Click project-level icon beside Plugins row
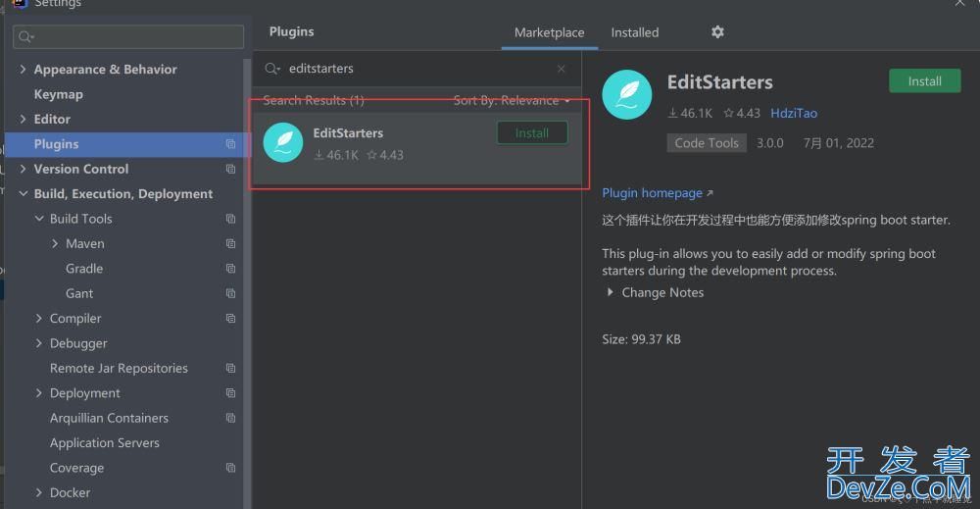Image resolution: width=980 pixels, height=509 pixels. click(x=230, y=144)
